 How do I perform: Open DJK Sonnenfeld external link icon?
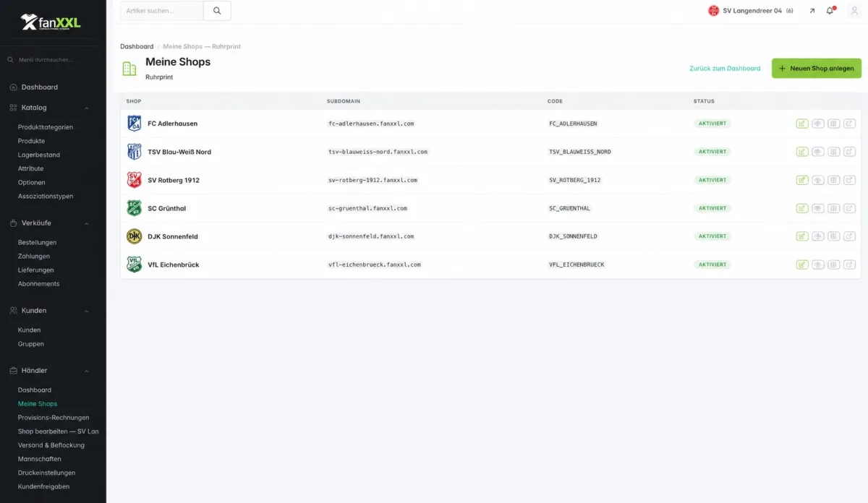coord(849,236)
